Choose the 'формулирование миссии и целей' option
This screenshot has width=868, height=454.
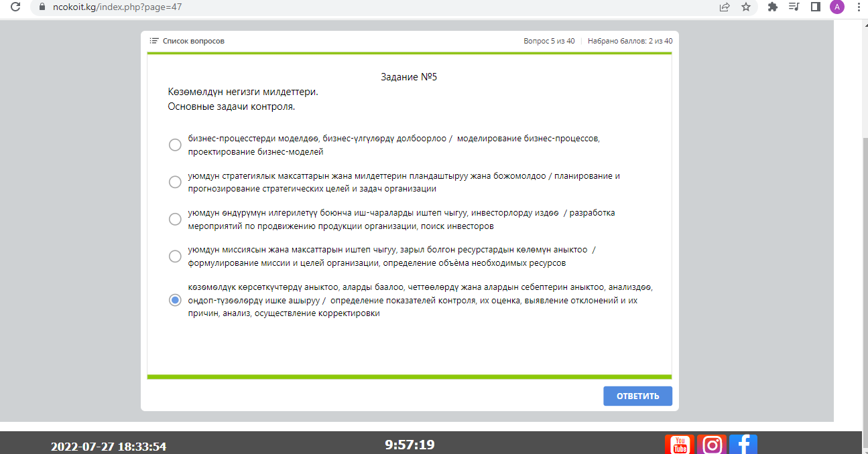[175, 256]
